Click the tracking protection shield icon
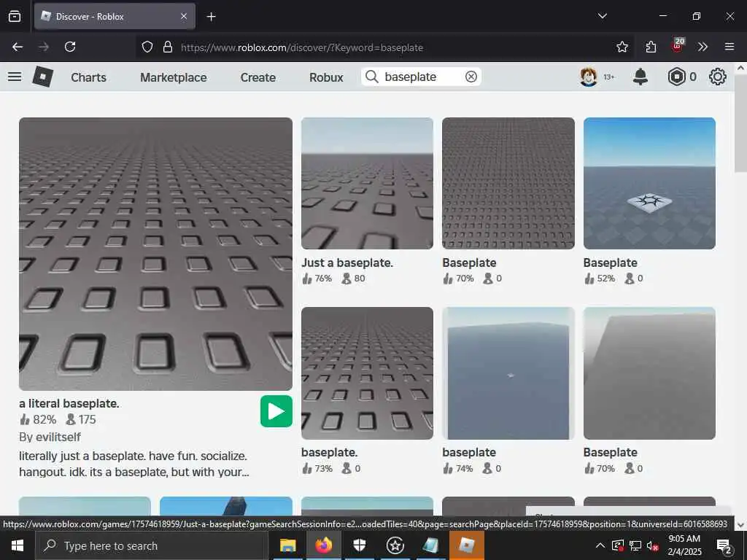This screenshot has height=560, width=747. click(147, 47)
